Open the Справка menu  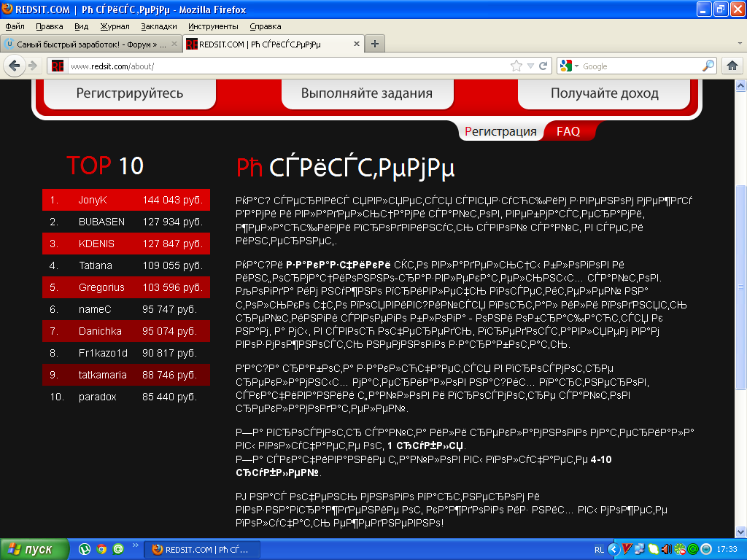coord(266,26)
